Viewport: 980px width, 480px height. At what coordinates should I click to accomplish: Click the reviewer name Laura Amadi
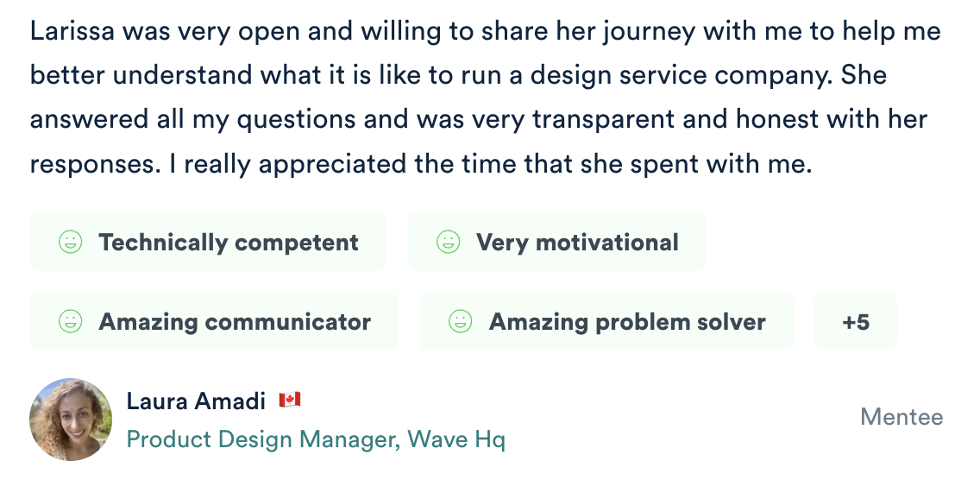click(x=196, y=401)
